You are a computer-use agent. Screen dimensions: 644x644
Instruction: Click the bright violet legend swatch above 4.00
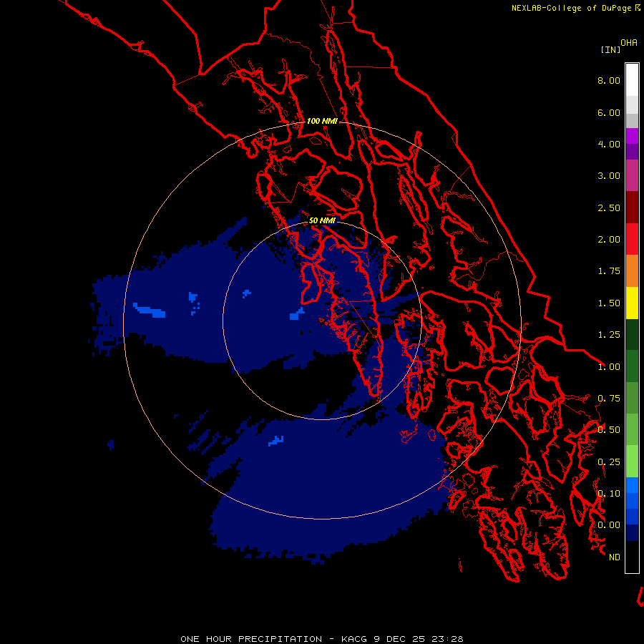click(x=632, y=136)
